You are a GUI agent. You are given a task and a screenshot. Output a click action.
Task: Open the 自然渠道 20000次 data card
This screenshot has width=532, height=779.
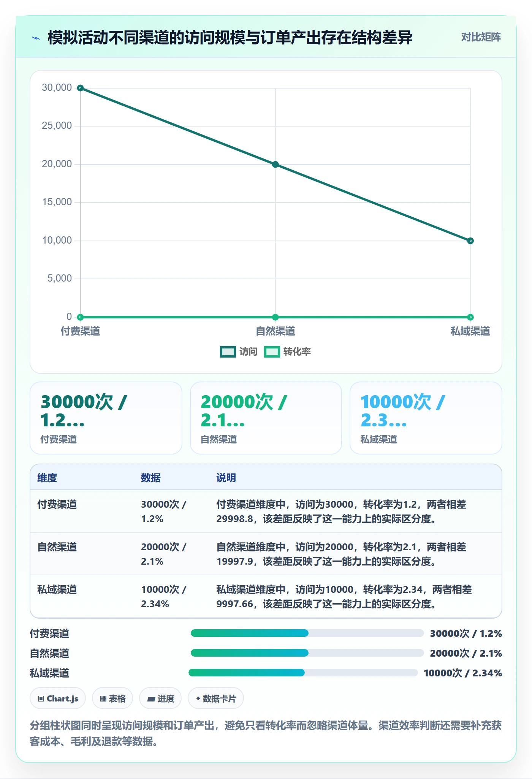click(266, 418)
